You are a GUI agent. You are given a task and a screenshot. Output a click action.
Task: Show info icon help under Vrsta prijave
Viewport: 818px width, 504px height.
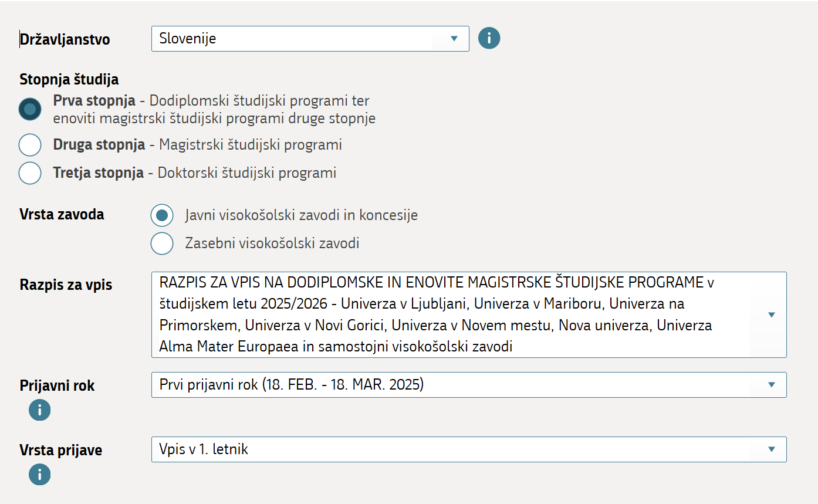[x=39, y=474]
